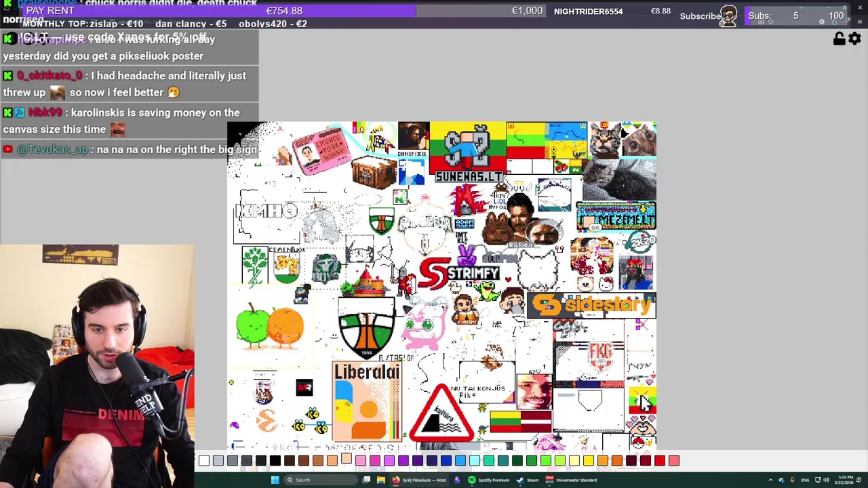Select the magenta color swatch
Viewport: 868px width, 488px height.
[x=375, y=461]
